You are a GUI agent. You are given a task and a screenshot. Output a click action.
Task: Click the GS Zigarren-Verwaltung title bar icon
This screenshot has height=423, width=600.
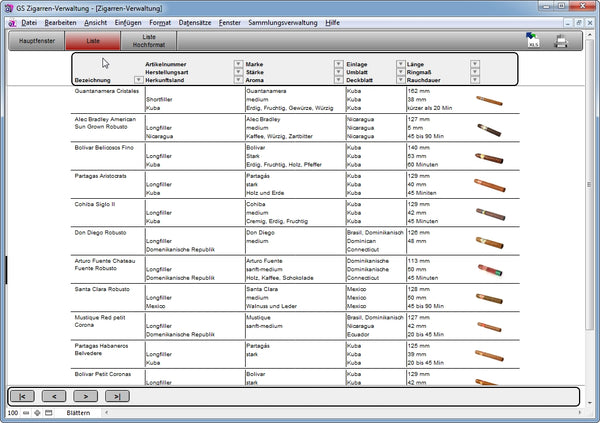point(9,8)
